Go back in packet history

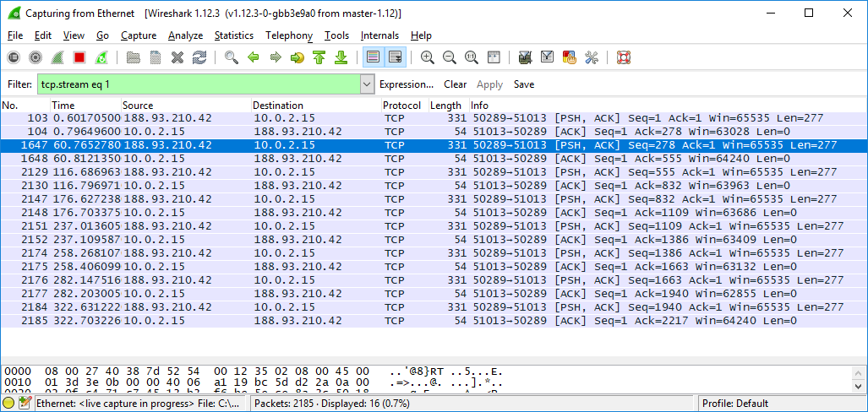click(253, 57)
